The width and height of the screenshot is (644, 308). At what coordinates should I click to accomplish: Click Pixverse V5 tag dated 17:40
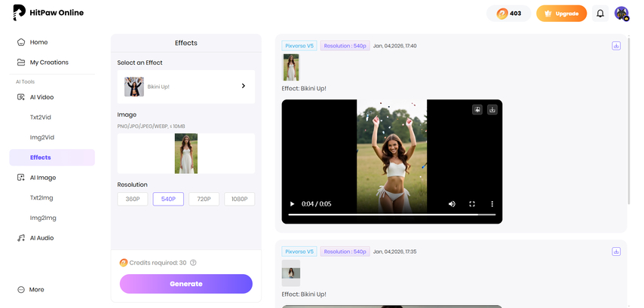299,46
